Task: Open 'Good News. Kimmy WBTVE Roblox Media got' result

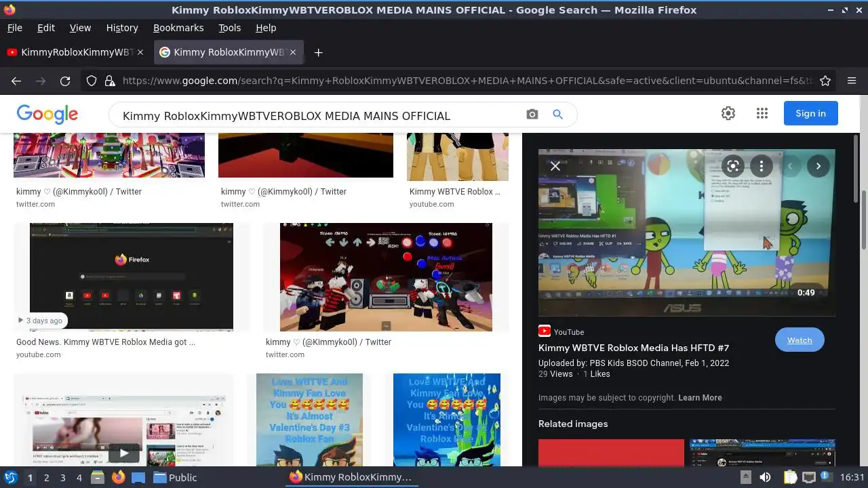Action: tap(106, 342)
